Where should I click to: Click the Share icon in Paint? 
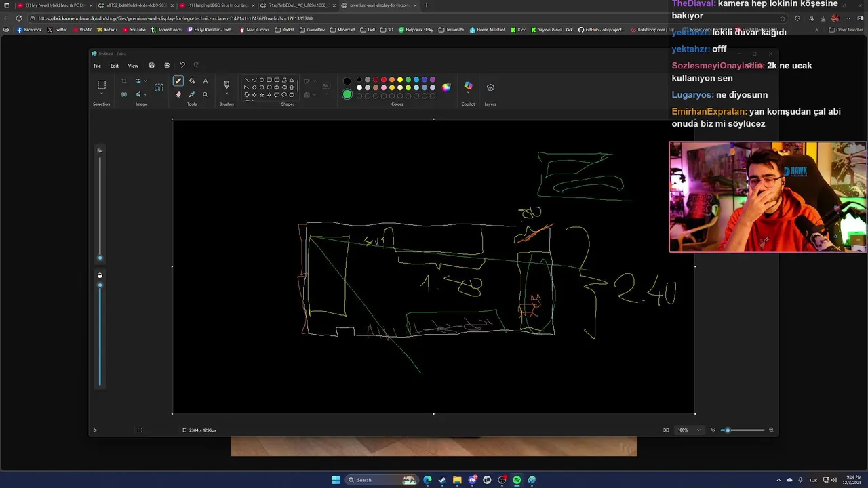[167, 66]
